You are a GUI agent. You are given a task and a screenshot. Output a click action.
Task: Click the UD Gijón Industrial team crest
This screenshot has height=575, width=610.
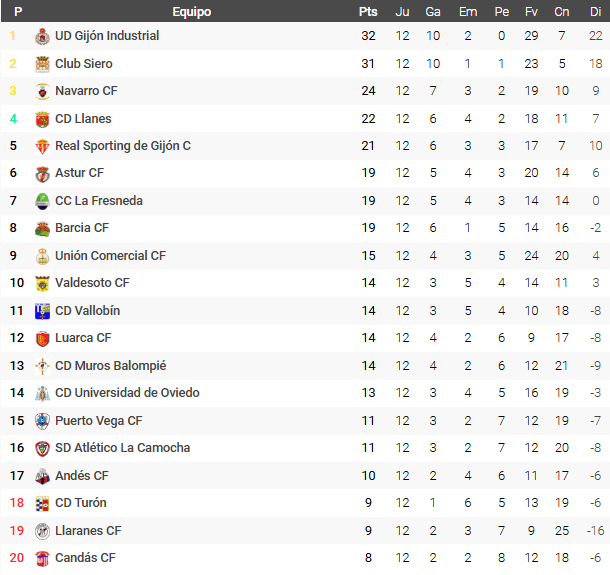42,37
